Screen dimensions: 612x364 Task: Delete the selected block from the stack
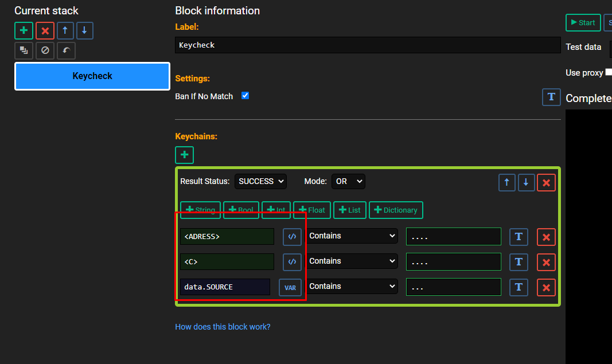(45, 30)
